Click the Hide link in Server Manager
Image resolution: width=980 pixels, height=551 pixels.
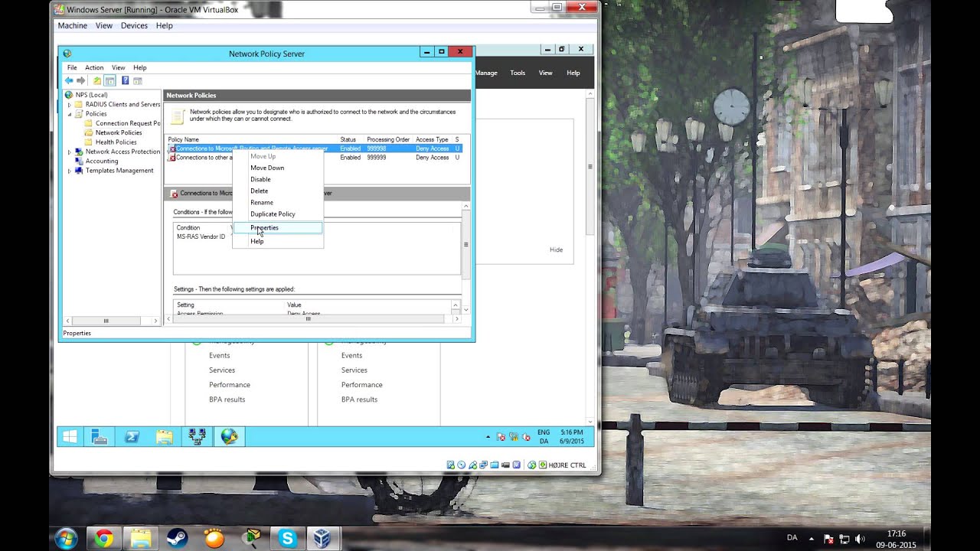(x=556, y=249)
